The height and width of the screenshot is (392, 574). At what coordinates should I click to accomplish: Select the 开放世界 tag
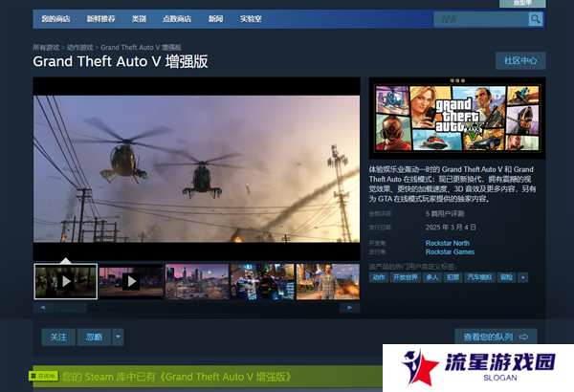[406, 277]
